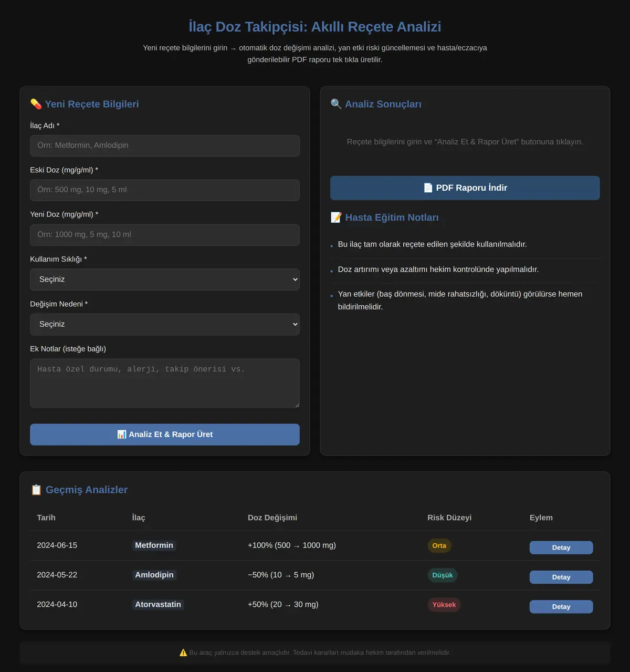Click the Tarih column header
This screenshot has height=672, width=630.
coord(46,518)
